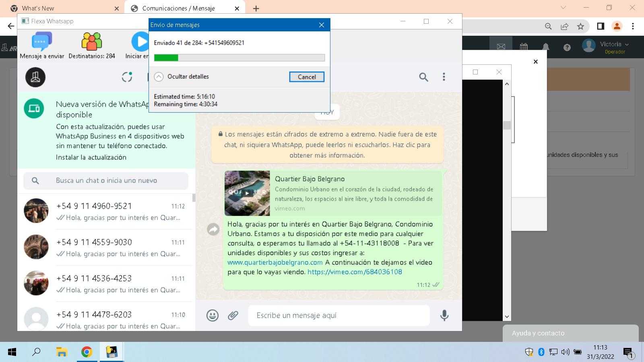644x362 pixels.
Task: Click the volume tray icon
Action: coord(565,352)
